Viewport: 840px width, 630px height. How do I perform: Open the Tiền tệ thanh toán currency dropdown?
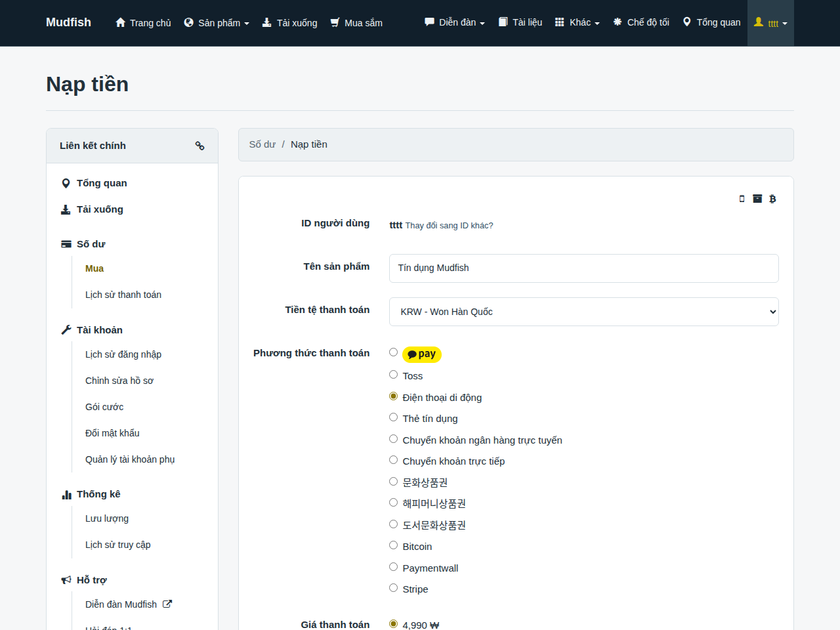pyautogui.click(x=584, y=312)
